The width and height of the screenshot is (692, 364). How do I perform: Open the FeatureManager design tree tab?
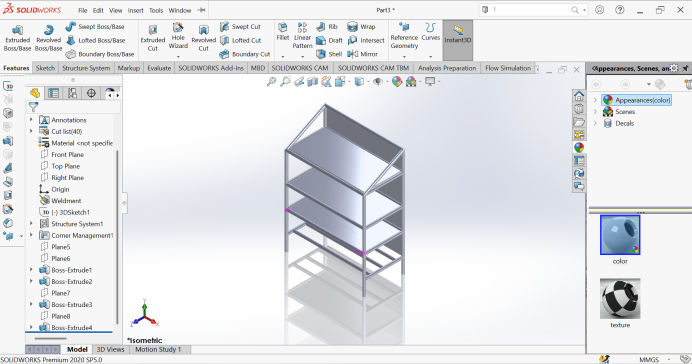[x=35, y=93]
